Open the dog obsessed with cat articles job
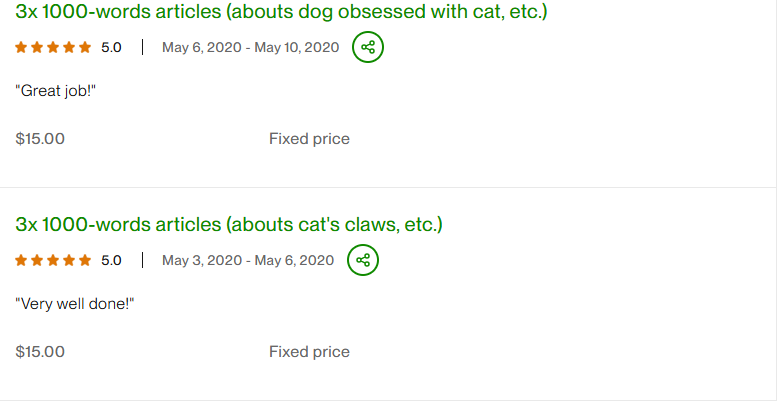This screenshot has width=781, height=401. tap(281, 12)
